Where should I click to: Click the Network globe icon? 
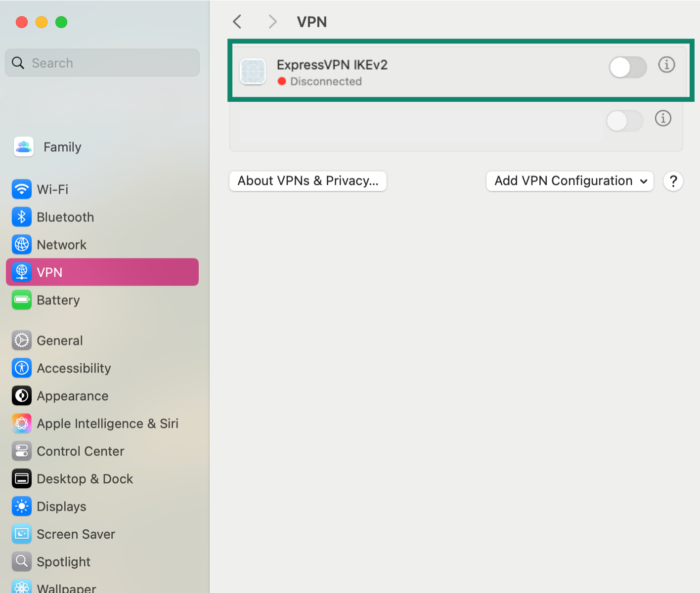21,244
